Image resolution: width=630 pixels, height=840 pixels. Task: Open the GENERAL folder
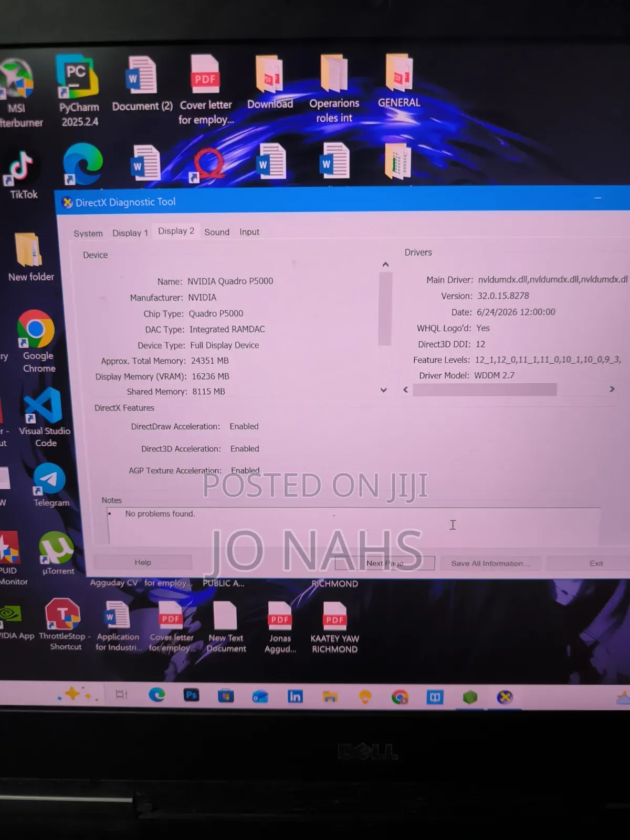click(399, 80)
